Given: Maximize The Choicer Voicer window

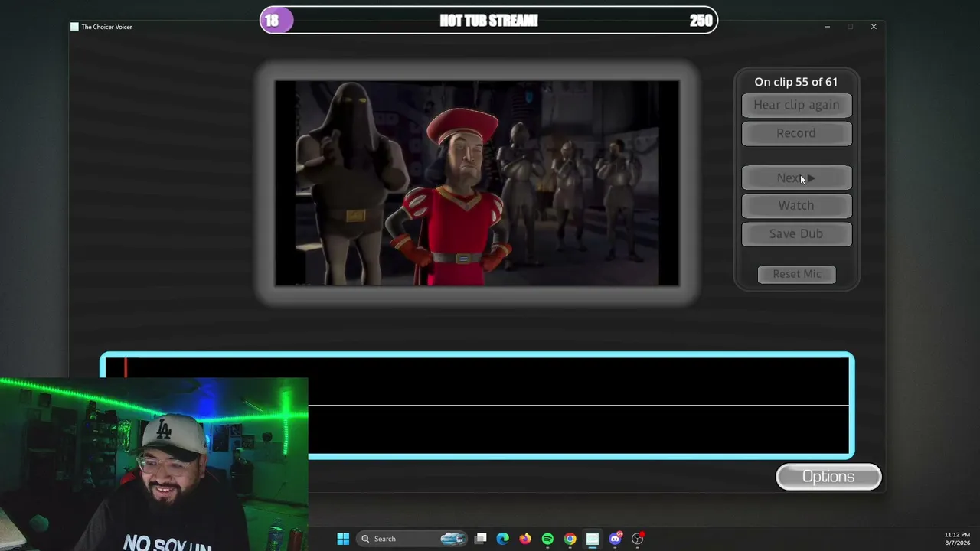Looking at the screenshot, I should coord(850,27).
